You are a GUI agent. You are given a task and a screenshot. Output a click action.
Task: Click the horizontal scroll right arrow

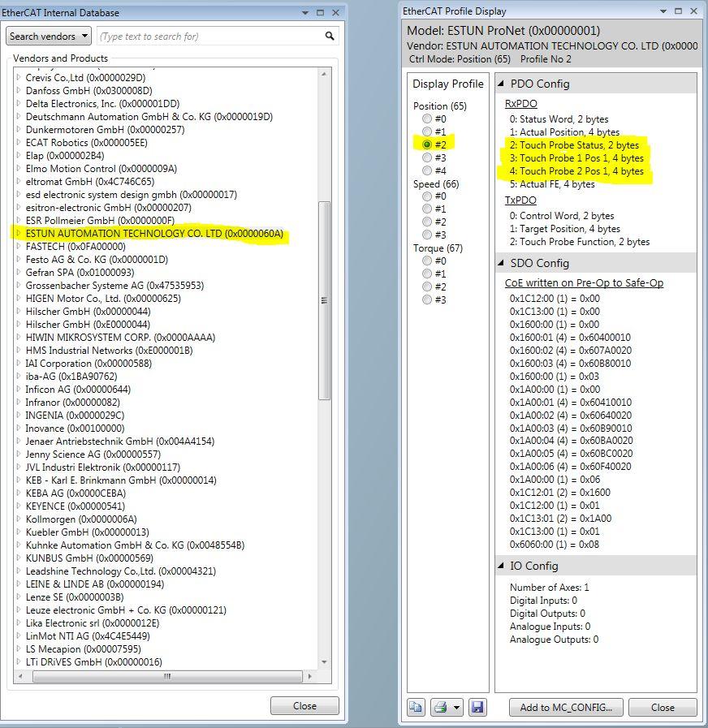click(310, 677)
